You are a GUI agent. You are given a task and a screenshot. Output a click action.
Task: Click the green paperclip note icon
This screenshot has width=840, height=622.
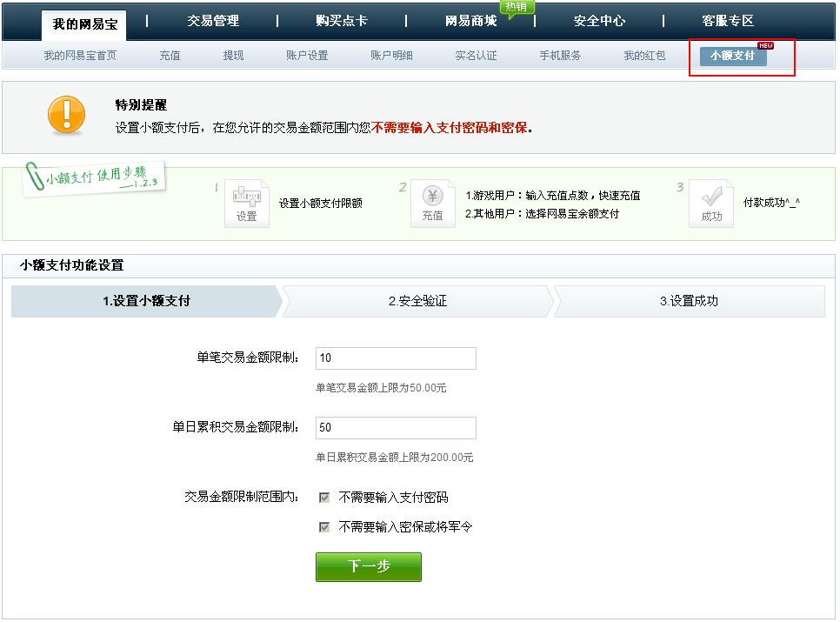34,177
